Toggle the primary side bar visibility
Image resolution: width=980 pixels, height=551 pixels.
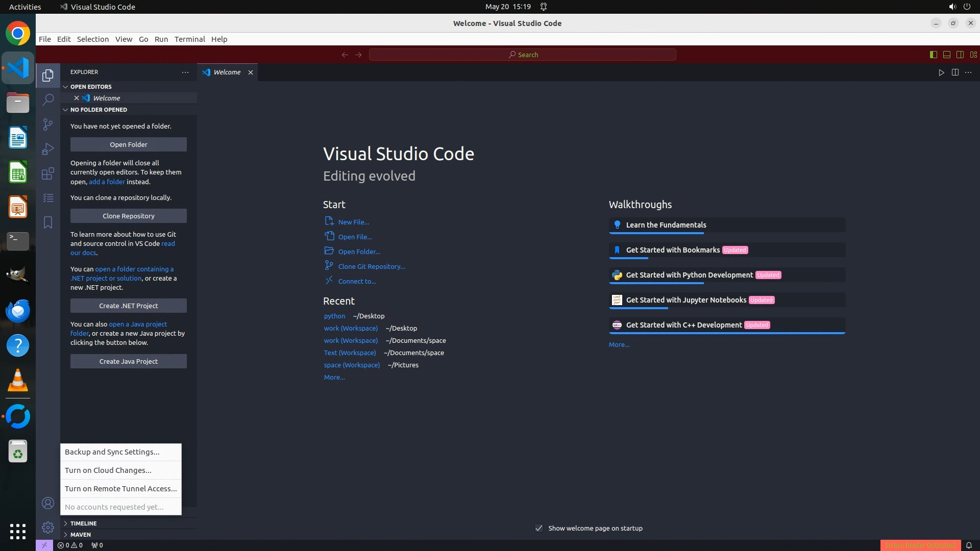[x=933, y=55]
